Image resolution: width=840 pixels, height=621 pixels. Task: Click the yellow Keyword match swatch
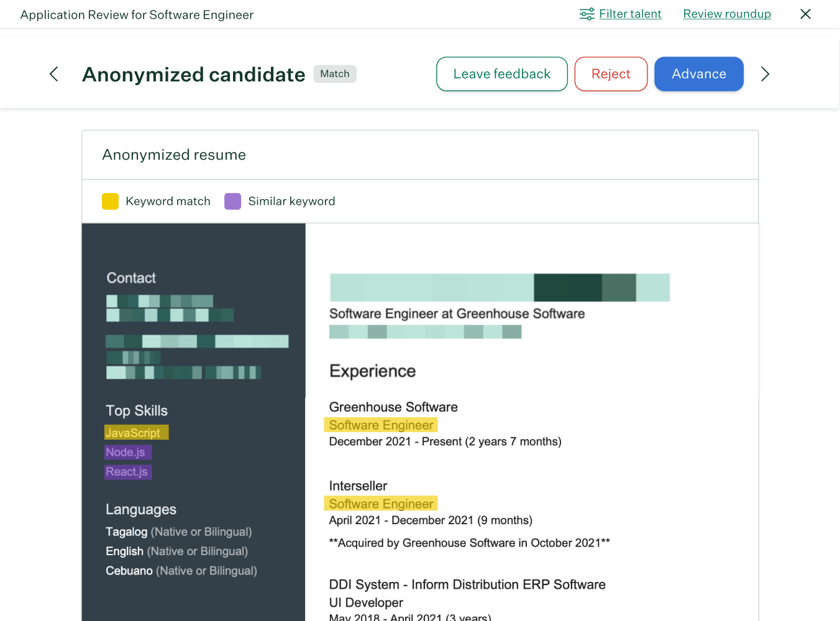coord(110,201)
